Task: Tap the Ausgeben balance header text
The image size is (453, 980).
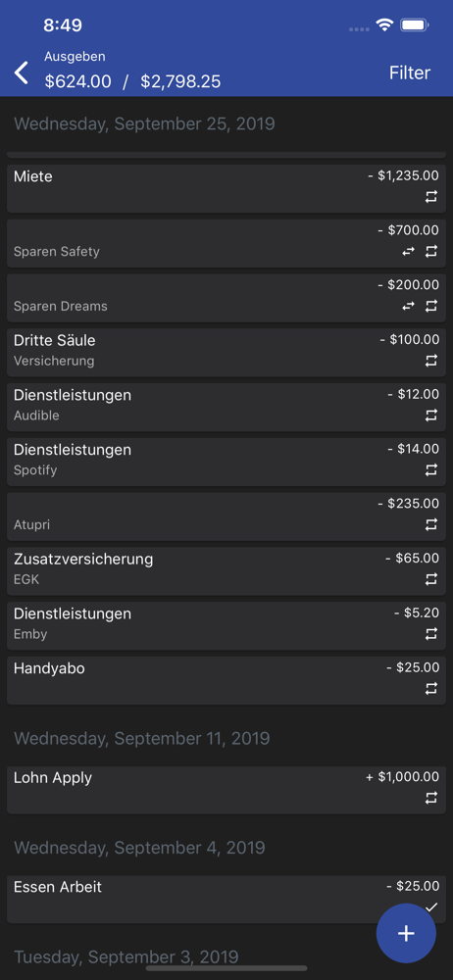Action: 132,70
